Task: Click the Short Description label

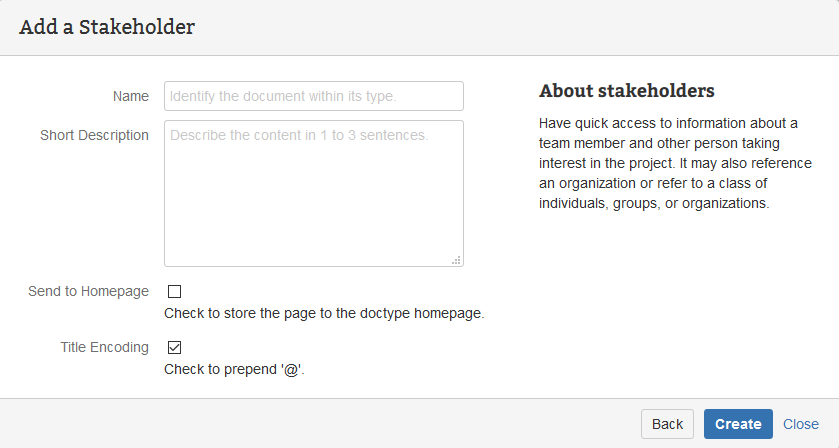Action: (94, 135)
